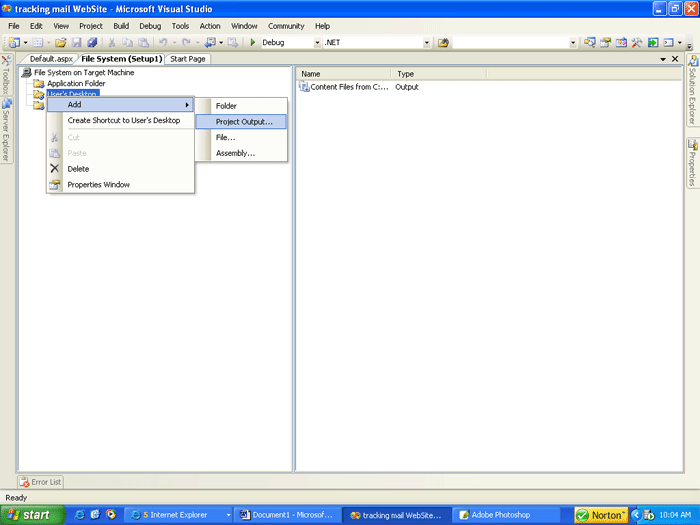
Task: Choose Assembly... from the Add submenu
Action: tap(241, 153)
